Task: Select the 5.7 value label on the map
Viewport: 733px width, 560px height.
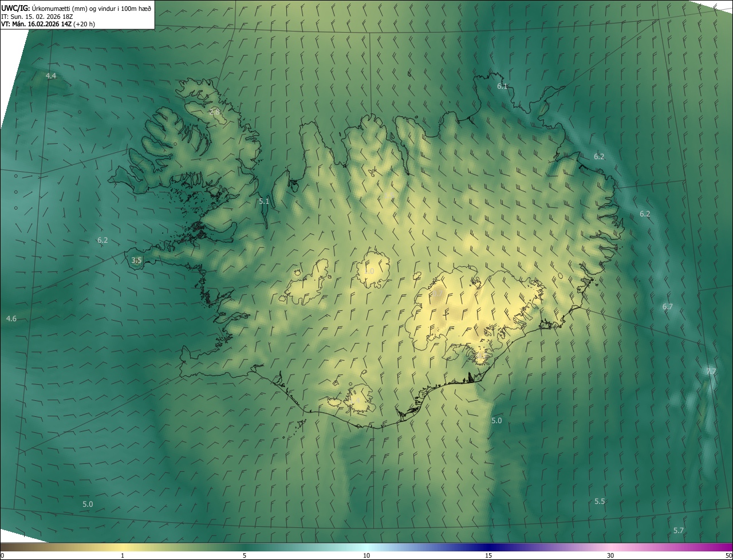Action: 679,531
